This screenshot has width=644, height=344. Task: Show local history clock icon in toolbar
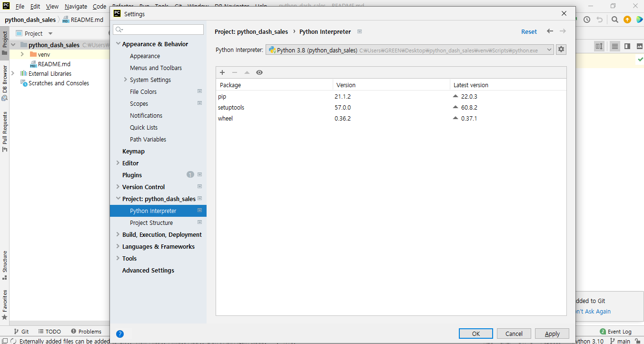pyautogui.click(x=587, y=20)
